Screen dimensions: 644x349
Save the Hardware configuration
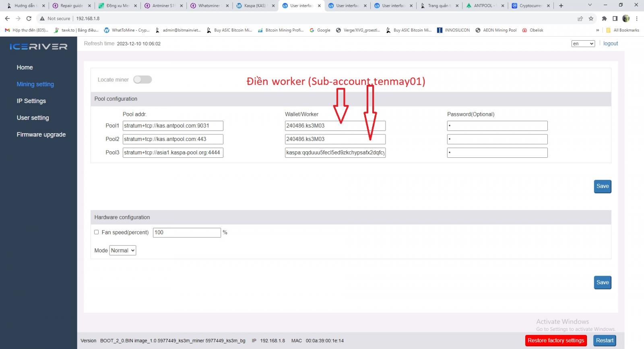pyautogui.click(x=603, y=283)
